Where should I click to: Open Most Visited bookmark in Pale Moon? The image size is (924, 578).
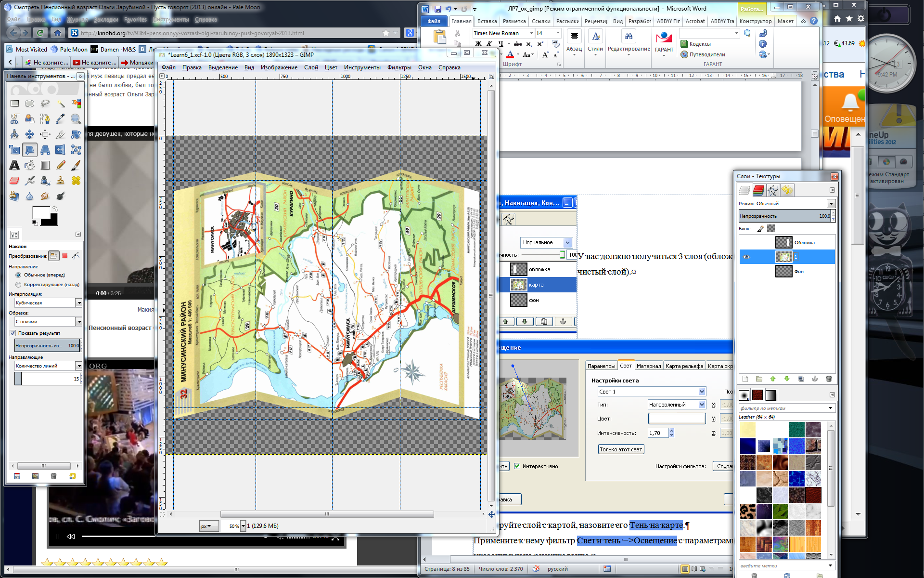27,49
